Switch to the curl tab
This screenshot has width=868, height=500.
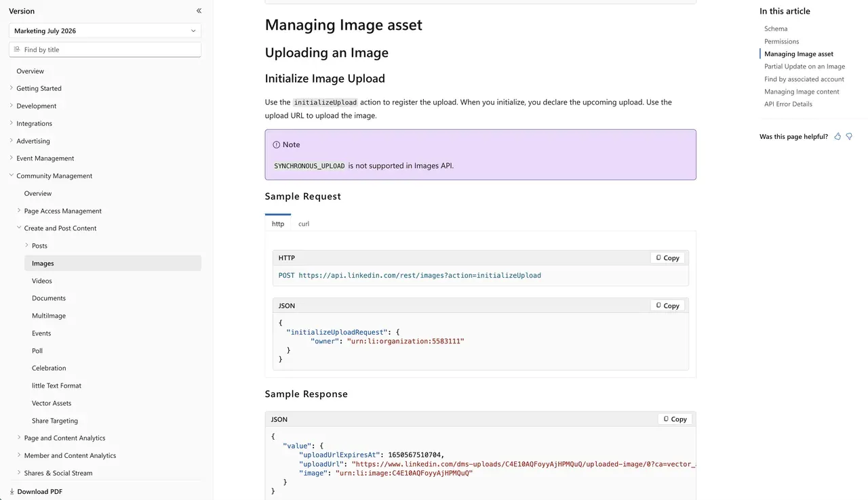point(304,223)
